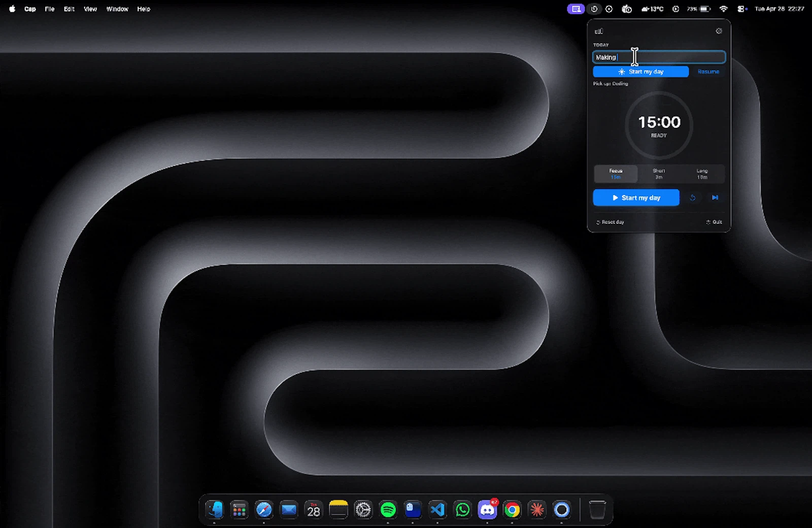Skip to next session icon
Screen dimensions: 812x528
[715, 197]
